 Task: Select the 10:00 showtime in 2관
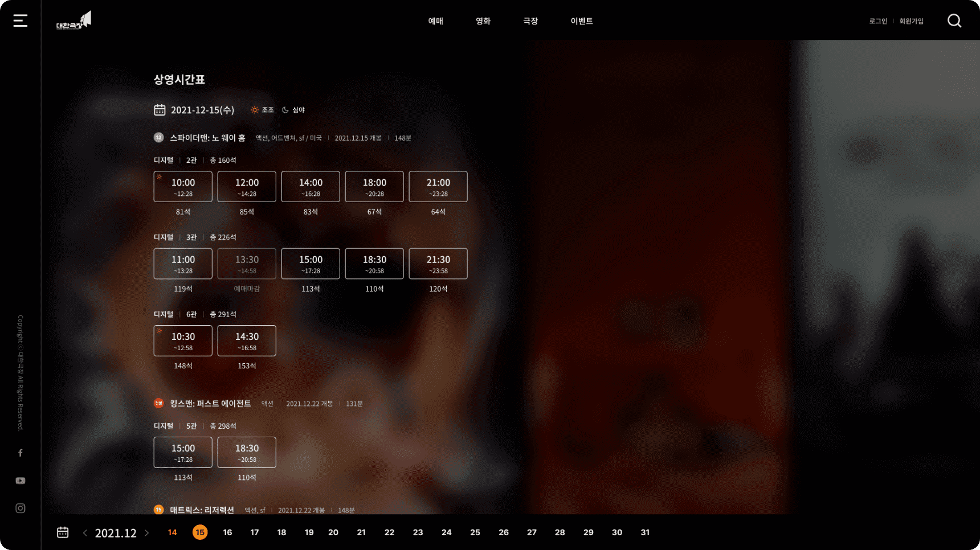point(183,186)
